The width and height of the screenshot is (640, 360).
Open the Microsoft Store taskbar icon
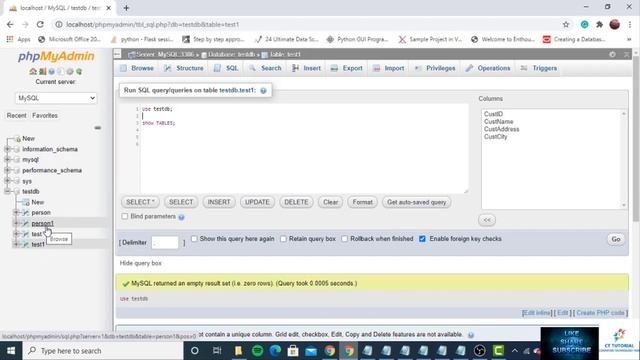293,351
